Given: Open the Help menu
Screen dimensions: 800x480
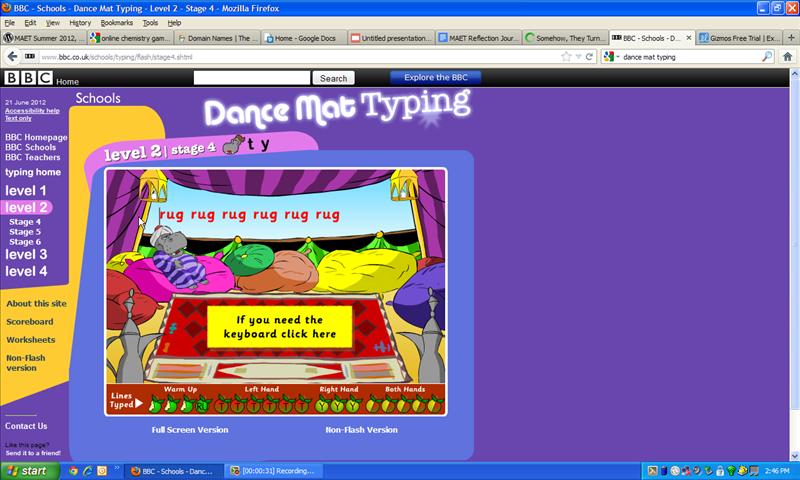Looking at the screenshot, I should pos(174,22).
